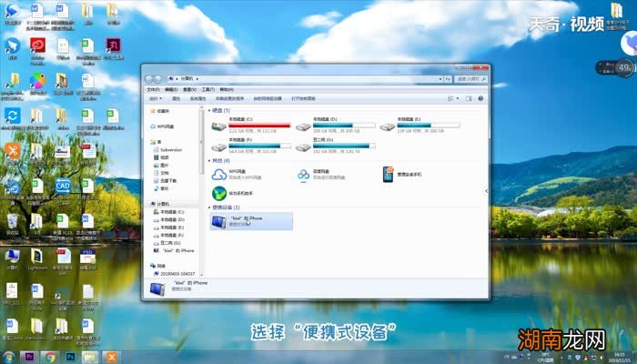Click the search computer input field

point(470,79)
